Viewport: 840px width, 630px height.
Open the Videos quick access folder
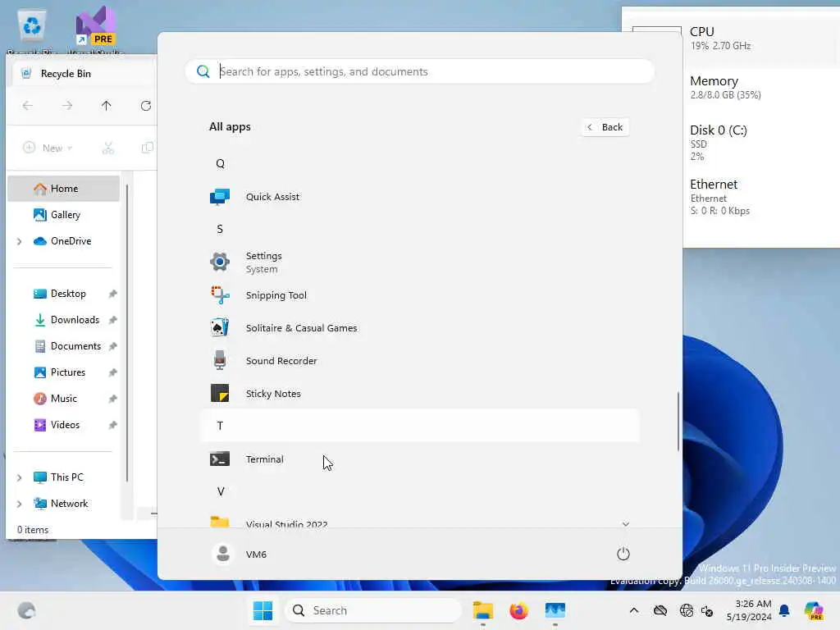point(64,425)
